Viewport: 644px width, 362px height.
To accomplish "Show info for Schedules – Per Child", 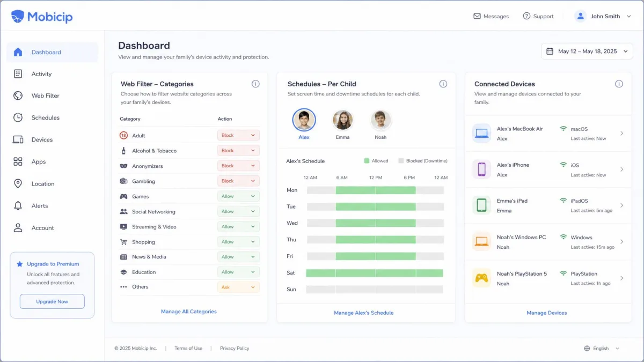I will click(x=443, y=84).
